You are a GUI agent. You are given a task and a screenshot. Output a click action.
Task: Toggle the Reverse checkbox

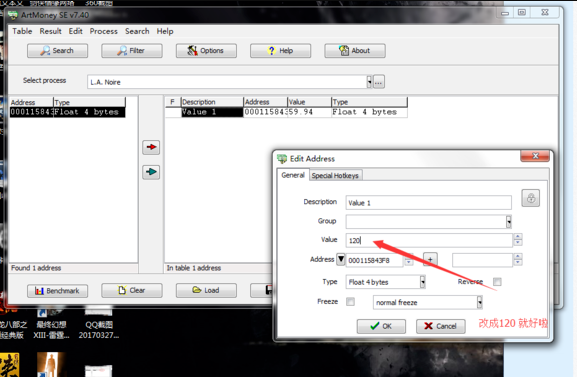point(497,282)
